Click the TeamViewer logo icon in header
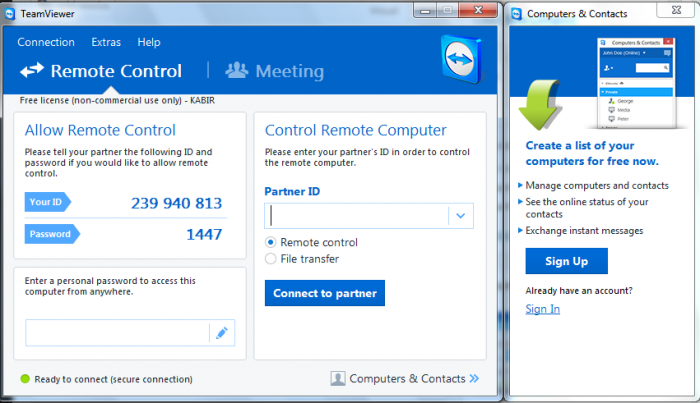This screenshot has width=700, height=403. coord(463,62)
